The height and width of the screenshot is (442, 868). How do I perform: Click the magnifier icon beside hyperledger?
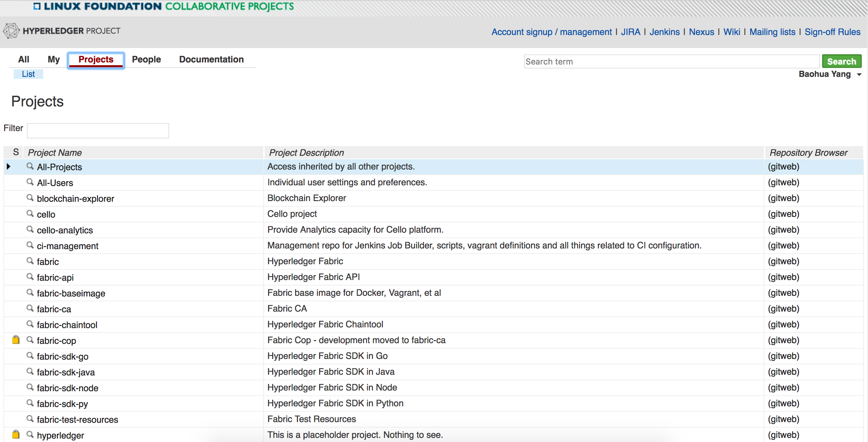click(x=30, y=434)
